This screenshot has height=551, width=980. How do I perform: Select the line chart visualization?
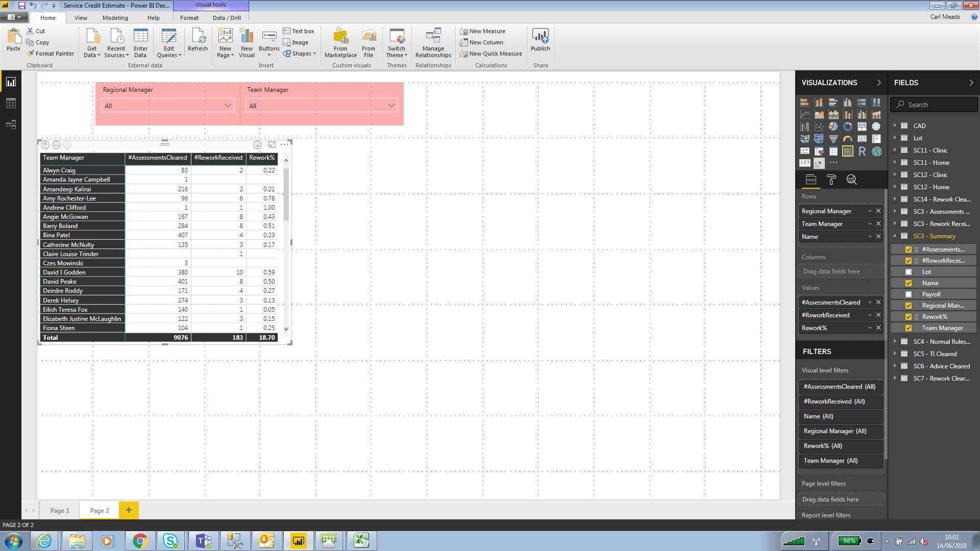(804, 114)
